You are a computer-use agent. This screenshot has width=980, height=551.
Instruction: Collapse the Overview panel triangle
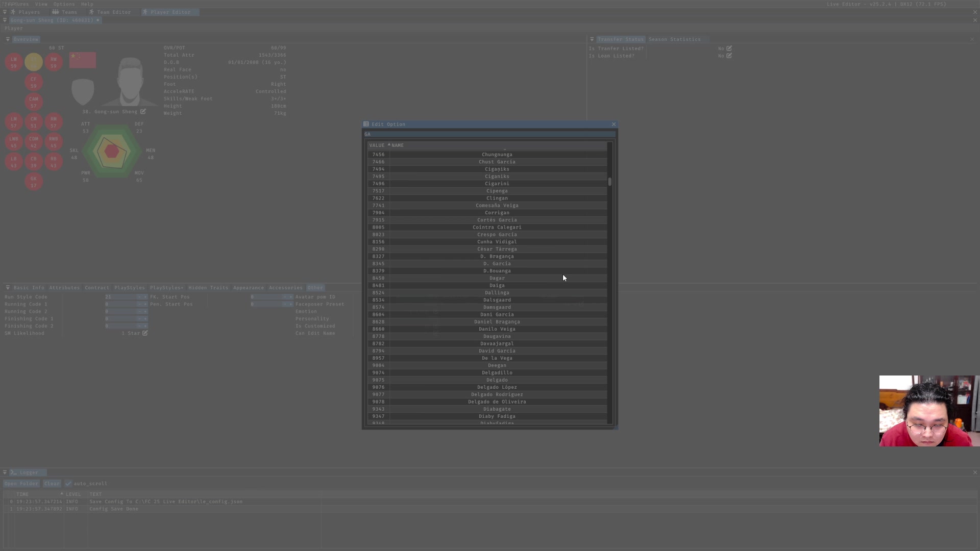8,39
